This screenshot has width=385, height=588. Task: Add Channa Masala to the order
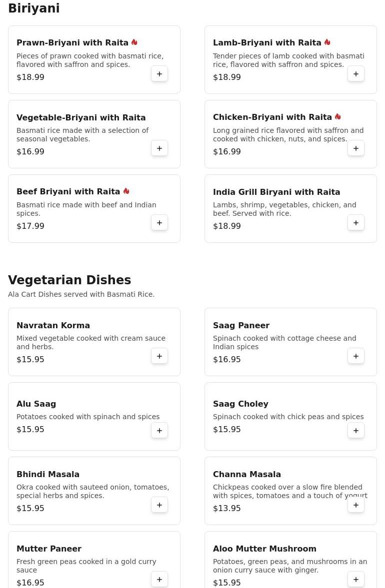point(356,505)
